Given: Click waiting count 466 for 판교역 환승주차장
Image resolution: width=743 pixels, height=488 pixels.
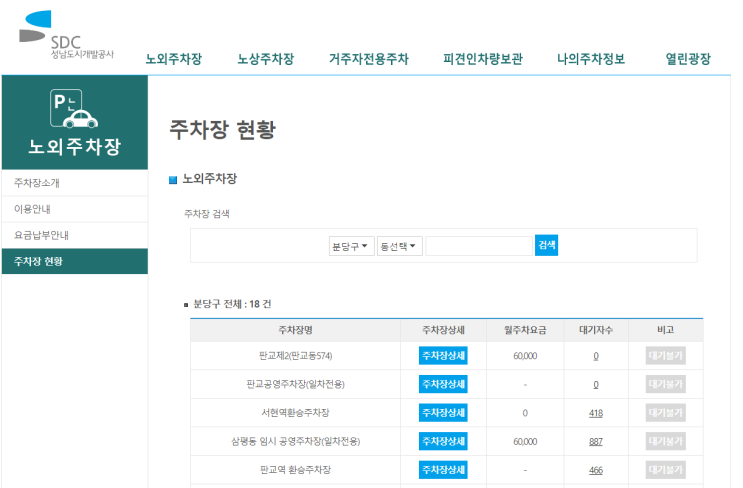Looking at the screenshot, I should pyautogui.click(x=596, y=470).
